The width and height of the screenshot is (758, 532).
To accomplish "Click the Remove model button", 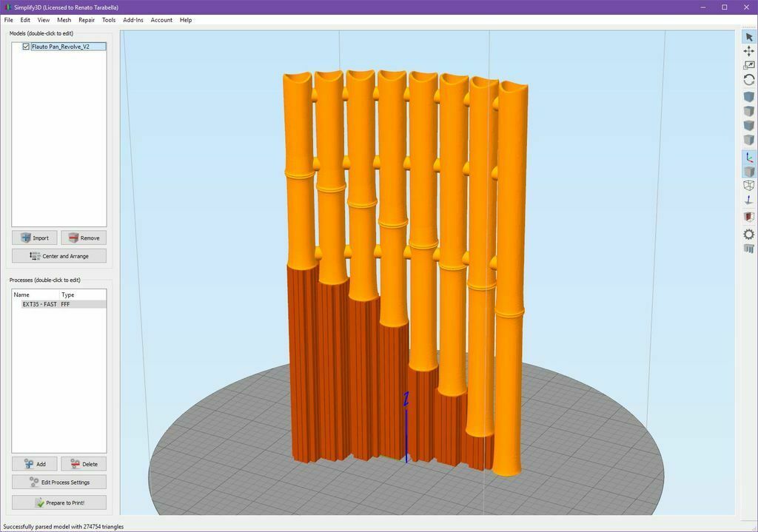I will [84, 238].
